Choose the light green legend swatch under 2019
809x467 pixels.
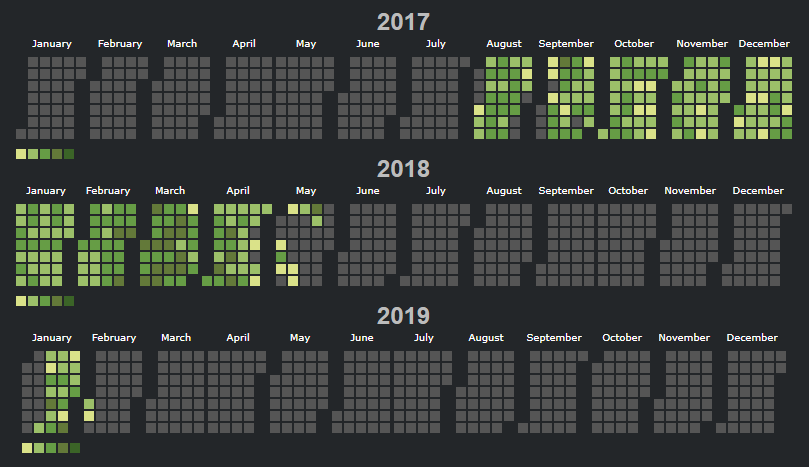coord(39,448)
